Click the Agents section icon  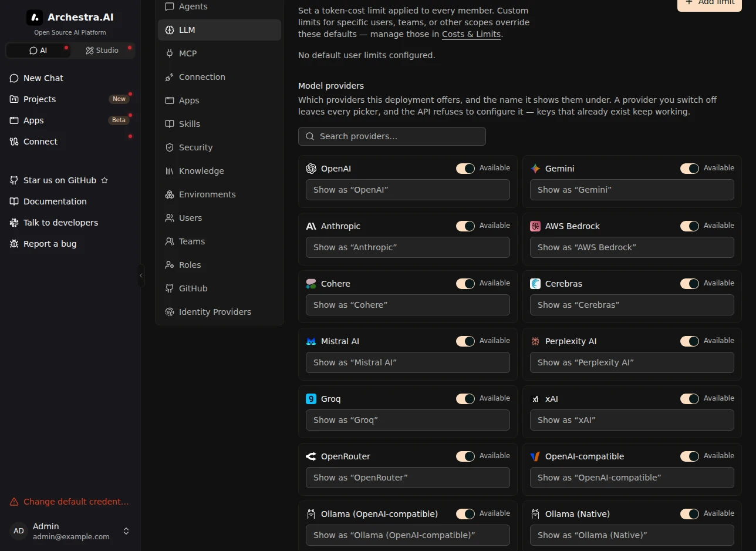tap(170, 6)
